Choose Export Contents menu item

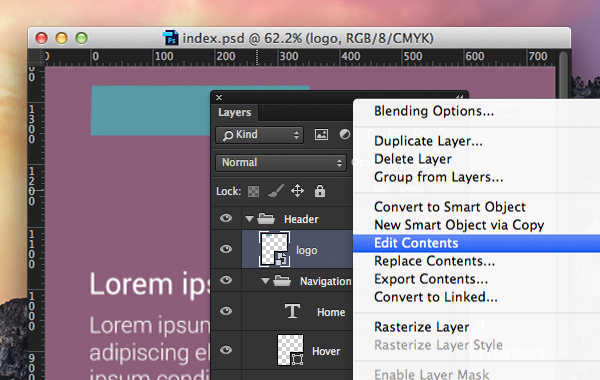431,279
